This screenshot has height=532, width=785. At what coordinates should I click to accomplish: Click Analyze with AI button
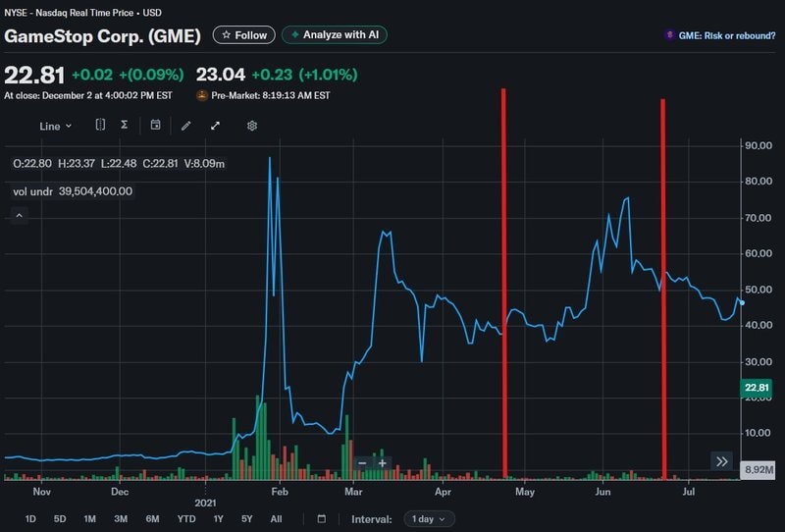[335, 35]
